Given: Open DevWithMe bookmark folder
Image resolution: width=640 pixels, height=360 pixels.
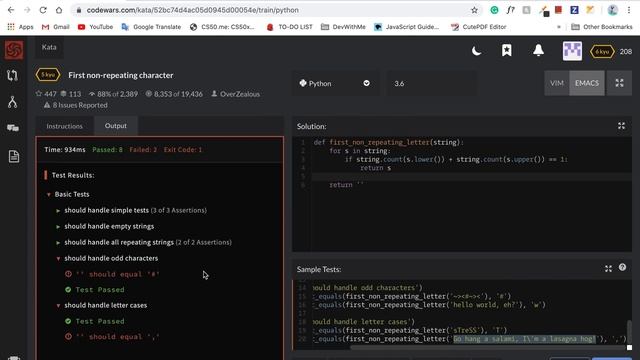Looking at the screenshot, I should pos(343,27).
